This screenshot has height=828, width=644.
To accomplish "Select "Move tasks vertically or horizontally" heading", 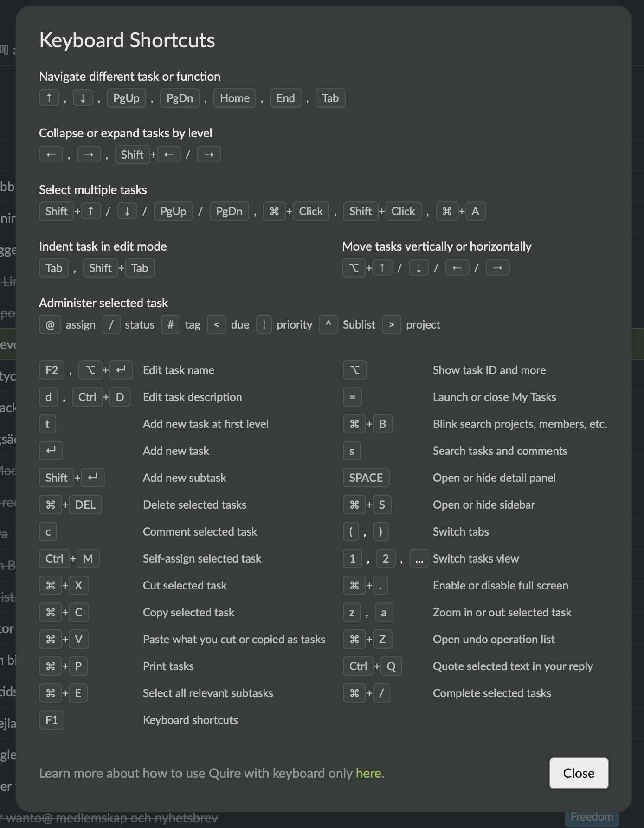I will coord(437,246).
